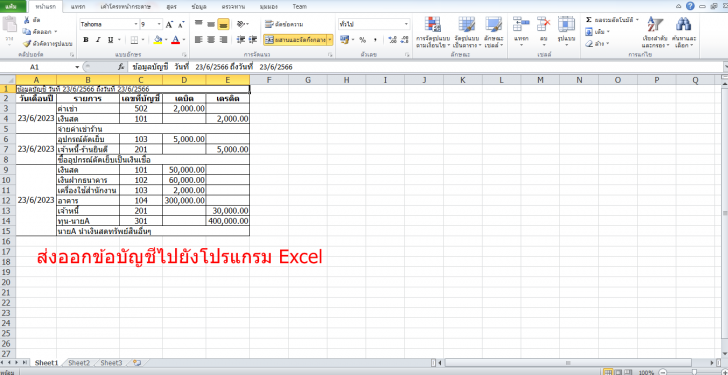The width and height of the screenshot is (728, 375).
Task: Click the Decrease Indent icon
Action: pos(240,40)
